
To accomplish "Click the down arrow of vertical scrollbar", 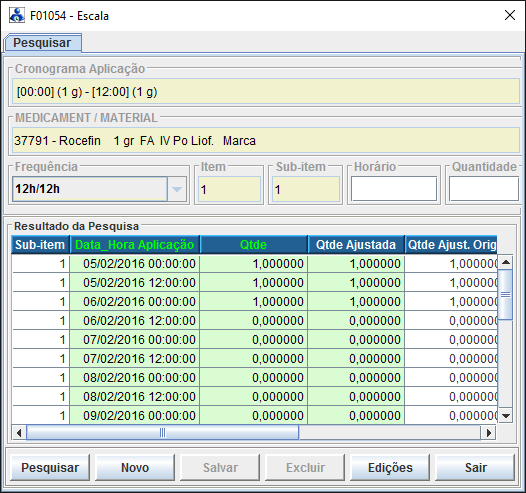I will [x=506, y=416].
